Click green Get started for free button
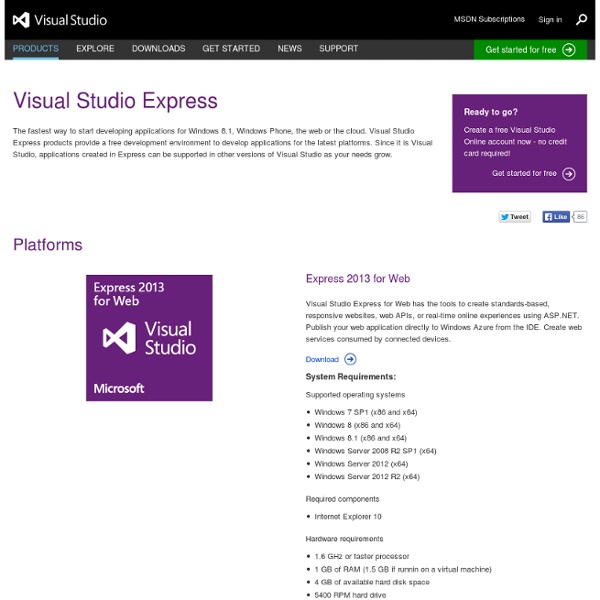This screenshot has height=600, width=600. (530, 50)
